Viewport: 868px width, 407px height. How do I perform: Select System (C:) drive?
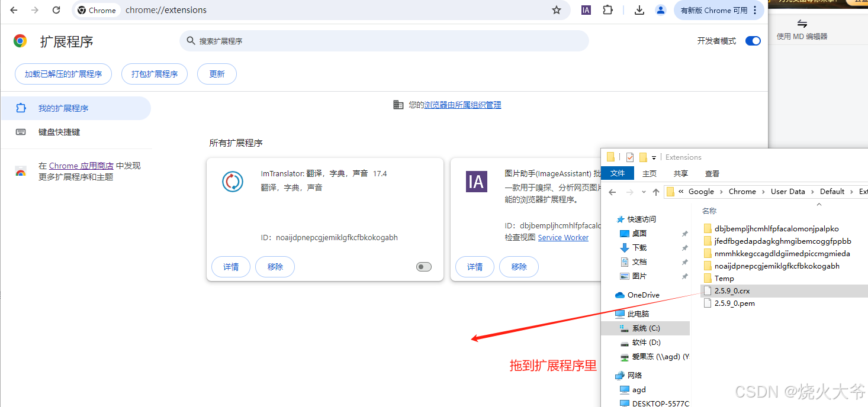pos(645,328)
